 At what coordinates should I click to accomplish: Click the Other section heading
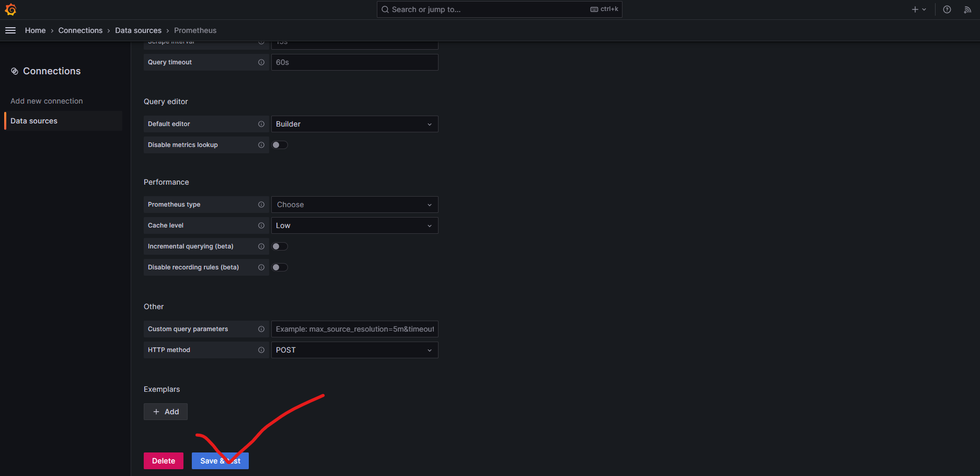pos(154,307)
